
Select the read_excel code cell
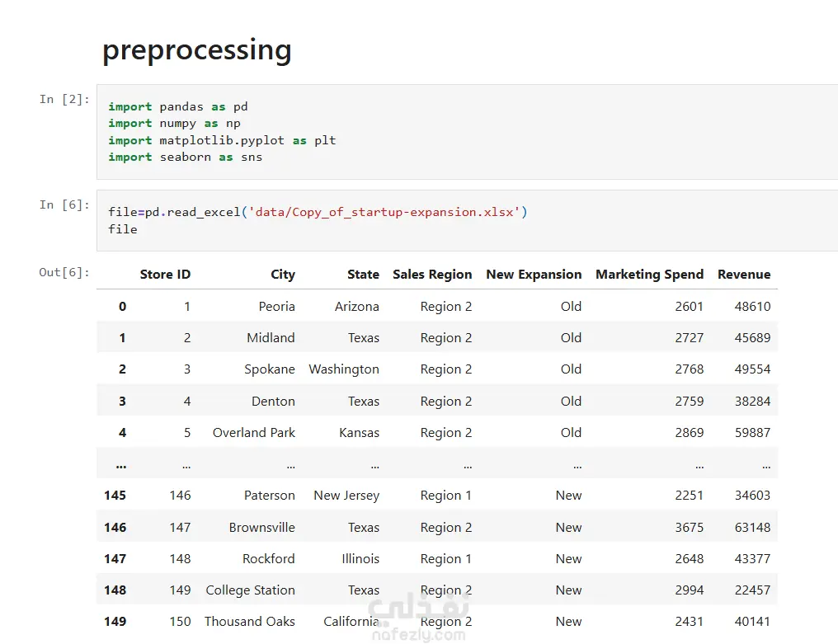tap(467, 220)
